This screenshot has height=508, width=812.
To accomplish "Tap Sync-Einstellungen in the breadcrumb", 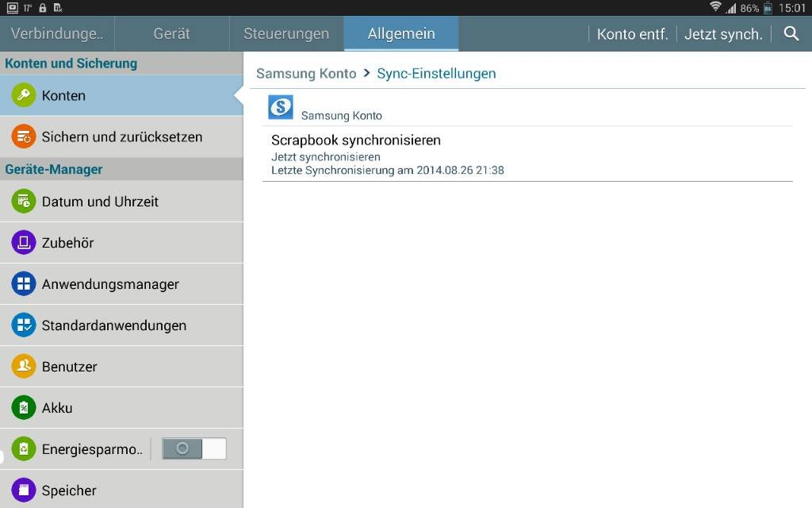I will 436,74.
